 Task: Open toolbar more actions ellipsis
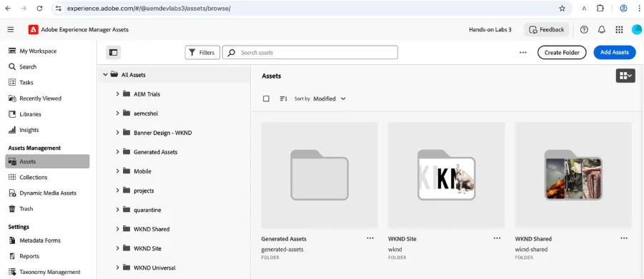[522, 53]
